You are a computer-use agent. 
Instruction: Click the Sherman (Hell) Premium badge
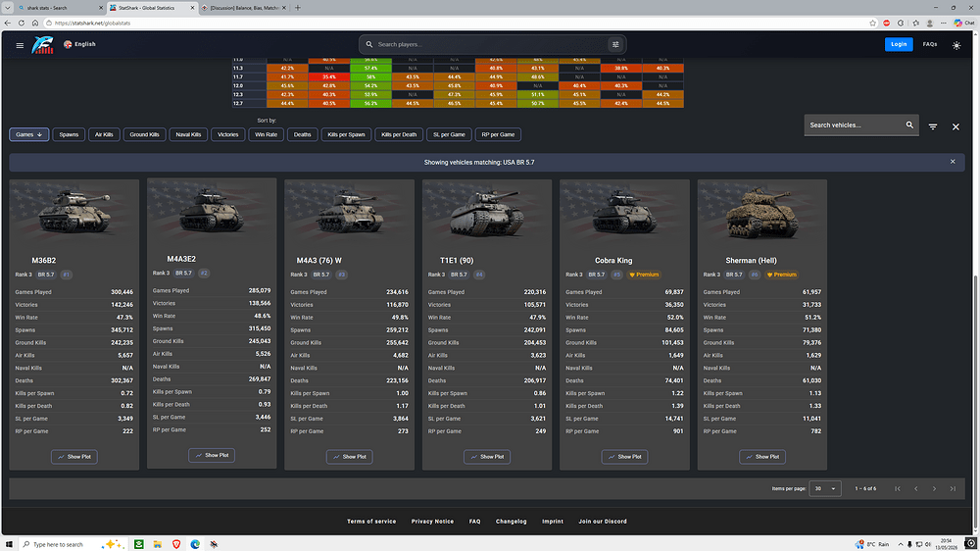781,275
